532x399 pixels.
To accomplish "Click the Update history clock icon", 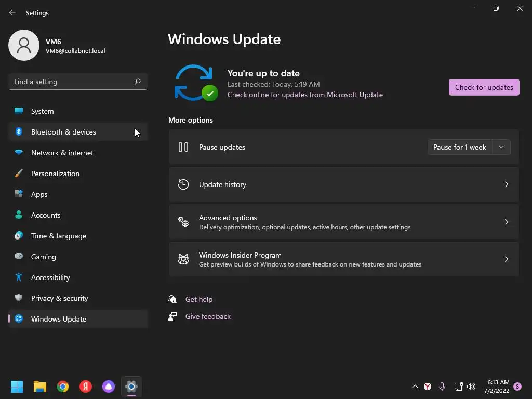I will point(183,184).
